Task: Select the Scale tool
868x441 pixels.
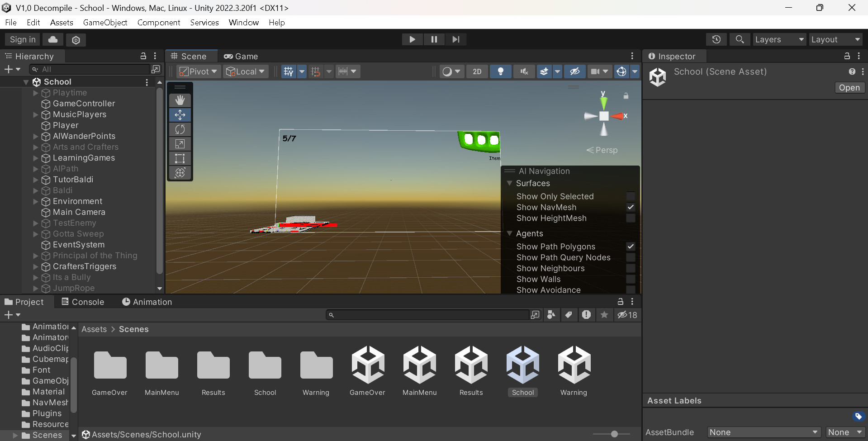Action: tap(180, 144)
